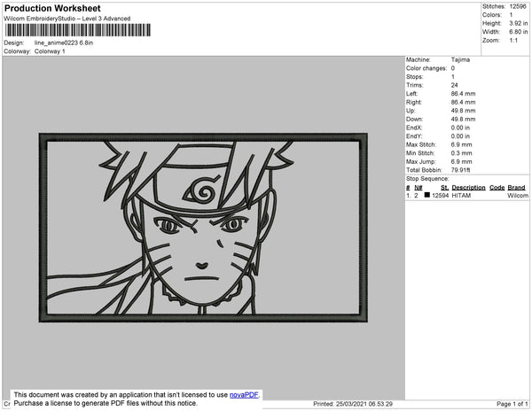Click the embroidery design preview image
532x411 pixels.
pos(203,228)
